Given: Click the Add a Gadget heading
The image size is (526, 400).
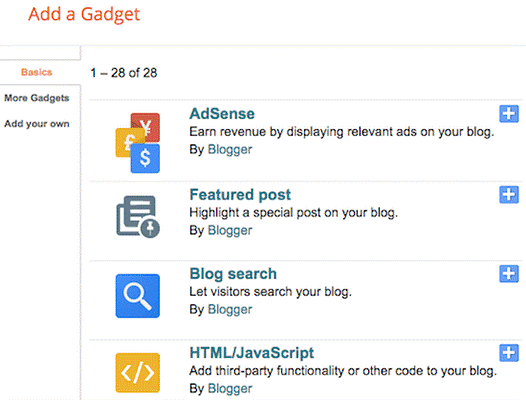Looking at the screenshot, I should [x=84, y=14].
